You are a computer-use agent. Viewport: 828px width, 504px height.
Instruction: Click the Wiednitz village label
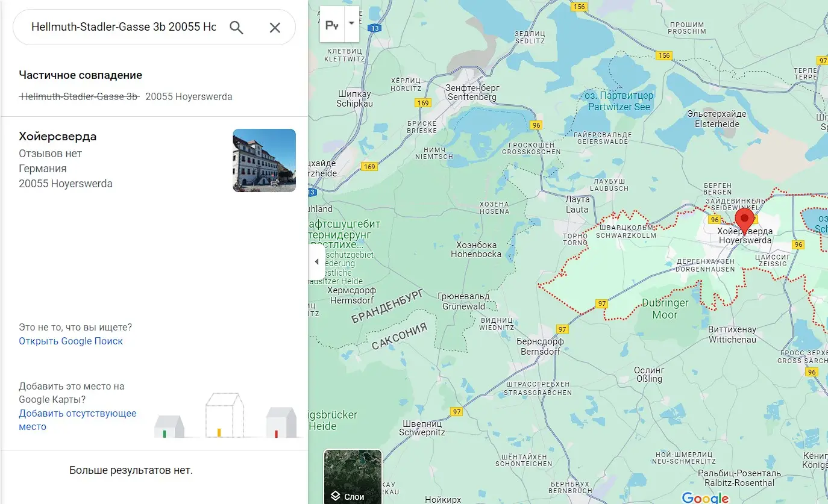click(x=498, y=324)
